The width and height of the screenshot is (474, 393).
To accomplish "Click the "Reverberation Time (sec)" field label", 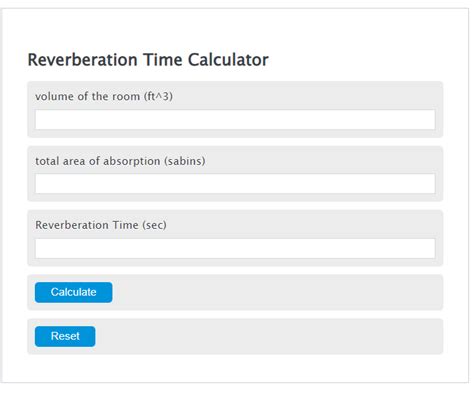I will coord(101,225).
